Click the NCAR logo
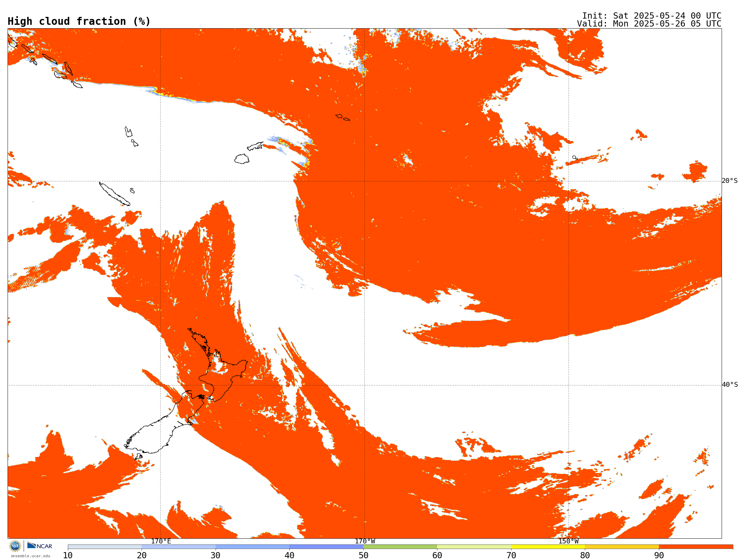This screenshot has width=744, height=560. [40, 546]
